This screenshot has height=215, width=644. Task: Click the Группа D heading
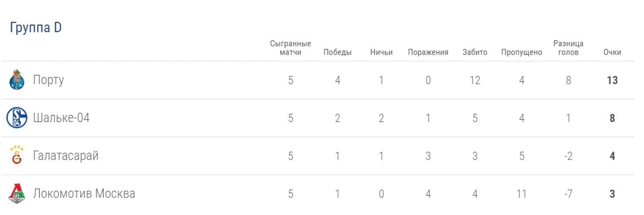[x=36, y=28]
